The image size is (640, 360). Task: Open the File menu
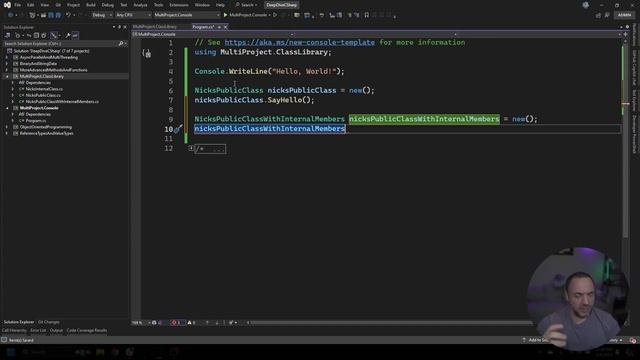pos(18,5)
